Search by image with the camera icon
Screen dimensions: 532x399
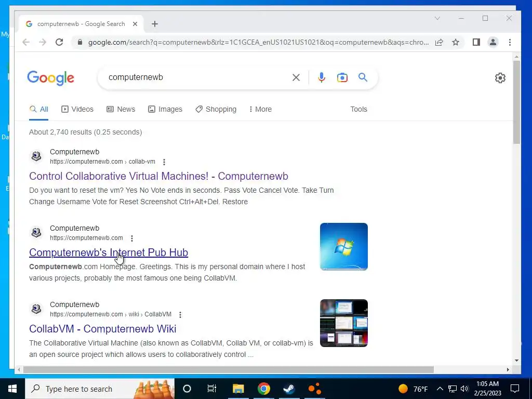[342, 77]
